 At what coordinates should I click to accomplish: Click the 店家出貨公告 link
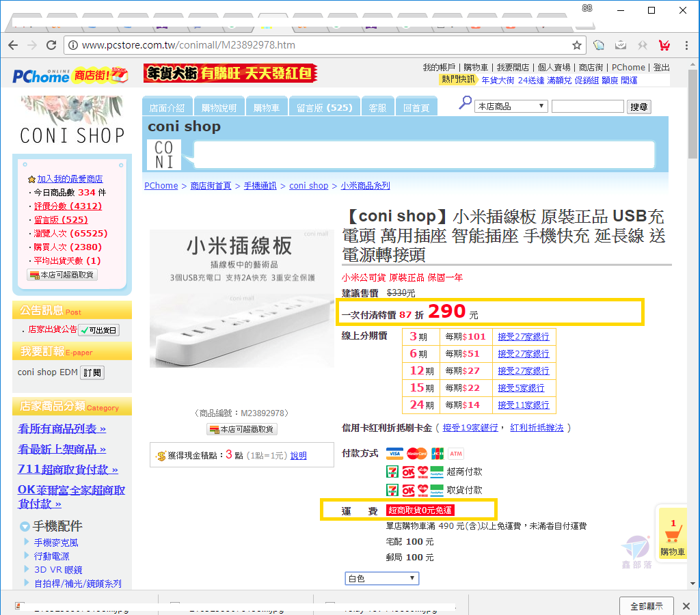(x=53, y=329)
